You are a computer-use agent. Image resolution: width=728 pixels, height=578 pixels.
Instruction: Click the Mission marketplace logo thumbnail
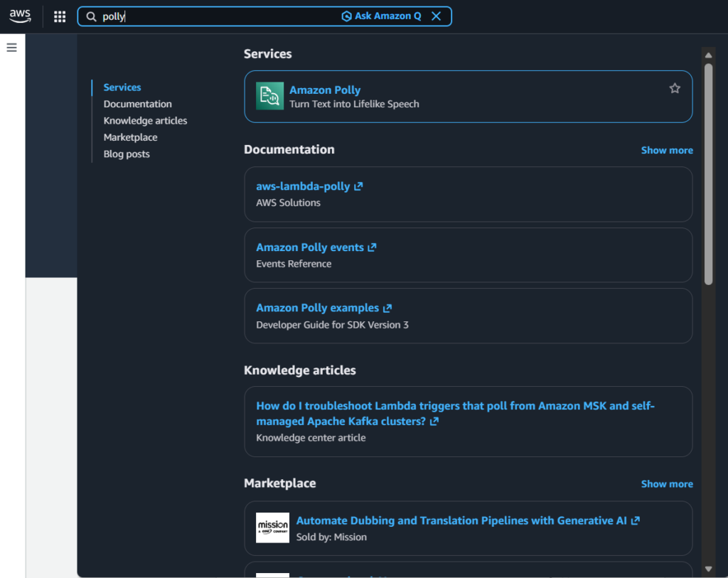(x=272, y=528)
